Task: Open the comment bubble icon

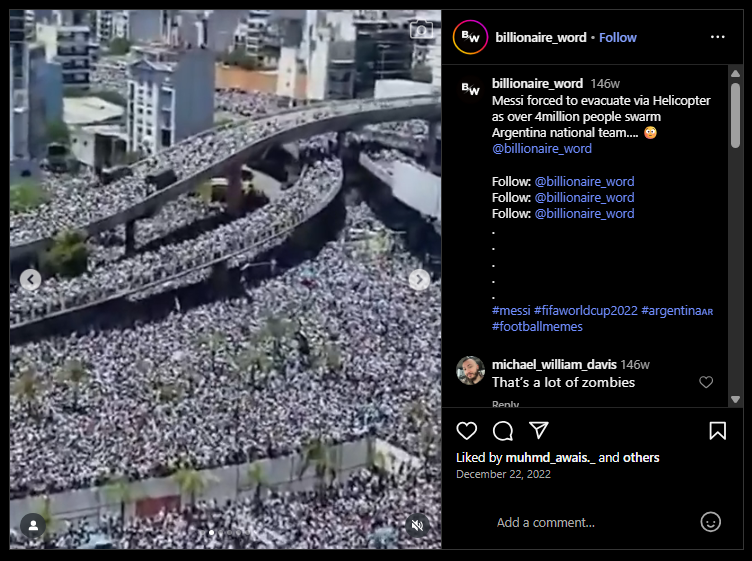Action: click(503, 431)
